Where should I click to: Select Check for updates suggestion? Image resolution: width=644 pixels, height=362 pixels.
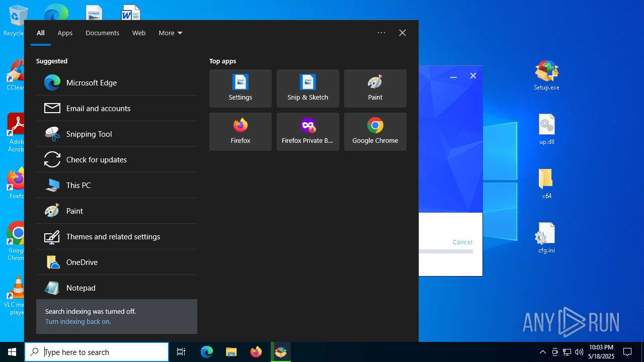(x=117, y=159)
